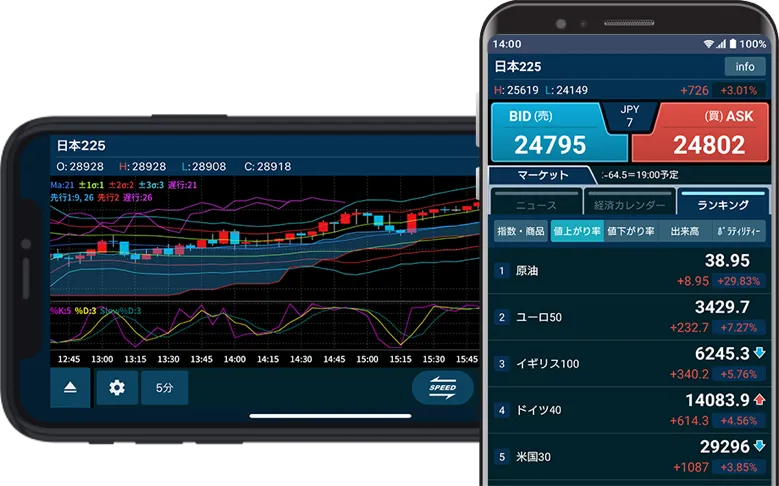Select the 出来高 filter
779x486 pixels.
click(x=683, y=232)
